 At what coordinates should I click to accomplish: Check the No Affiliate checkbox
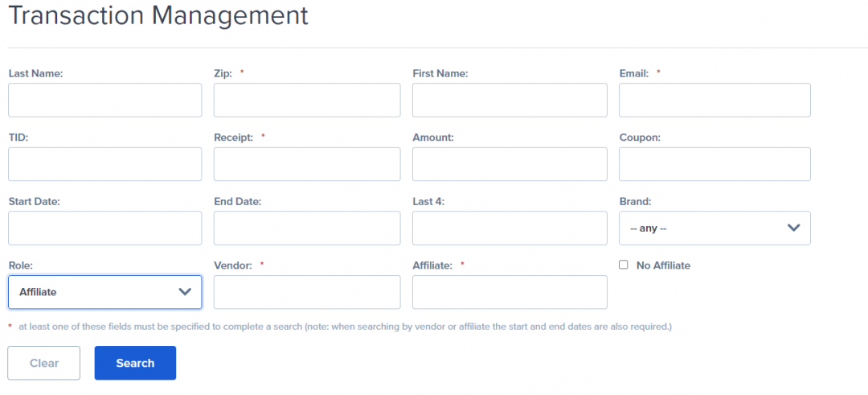[624, 265]
